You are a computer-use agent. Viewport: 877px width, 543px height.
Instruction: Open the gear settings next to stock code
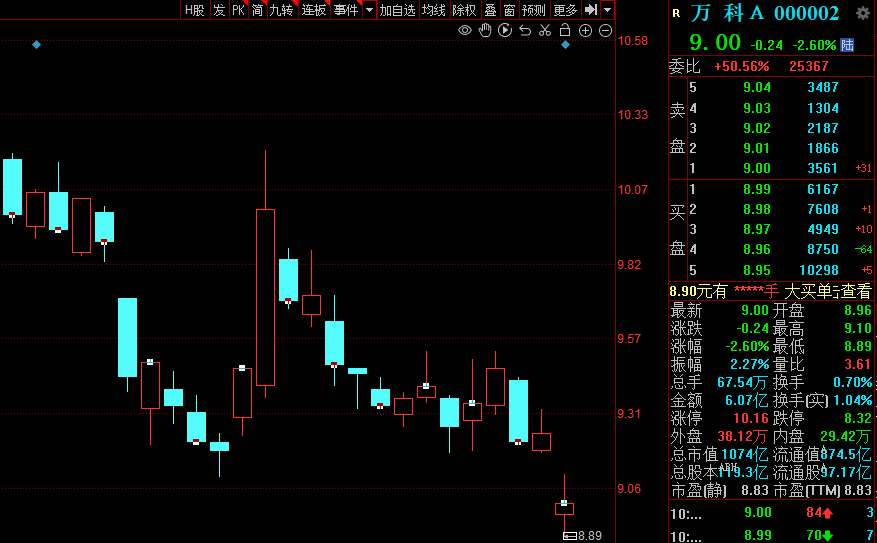point(863,13)
